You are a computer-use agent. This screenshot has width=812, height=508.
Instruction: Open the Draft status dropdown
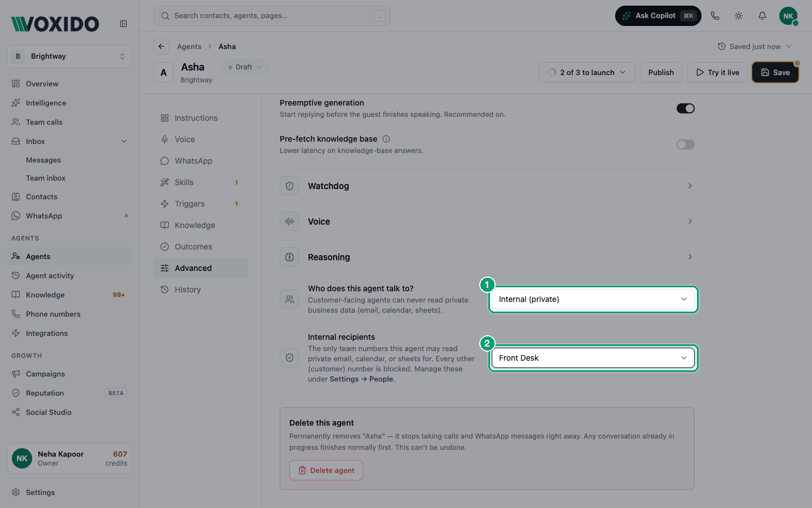(245, 67)
